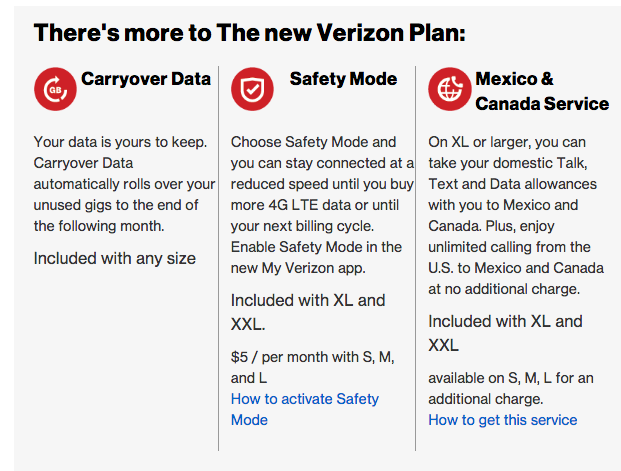
Task: Click 'Enable Safety Mode in the new My Verizon app'
Action: point(316,256)
